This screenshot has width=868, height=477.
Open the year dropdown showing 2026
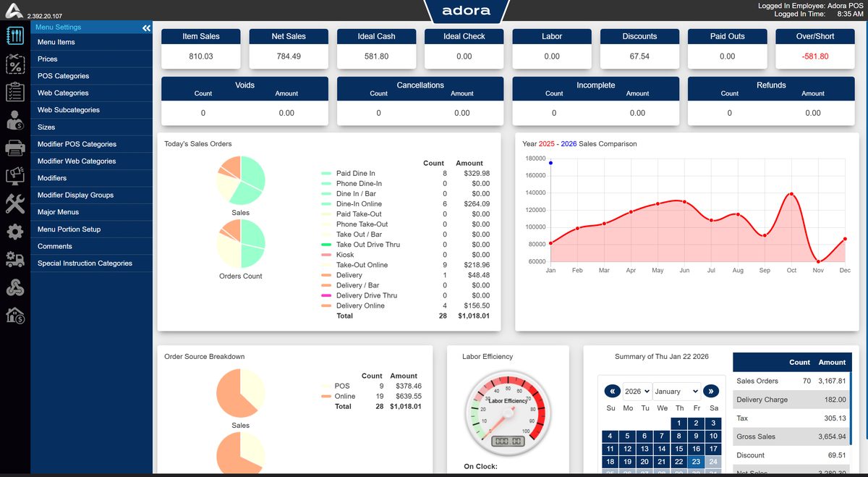(637, 391)
